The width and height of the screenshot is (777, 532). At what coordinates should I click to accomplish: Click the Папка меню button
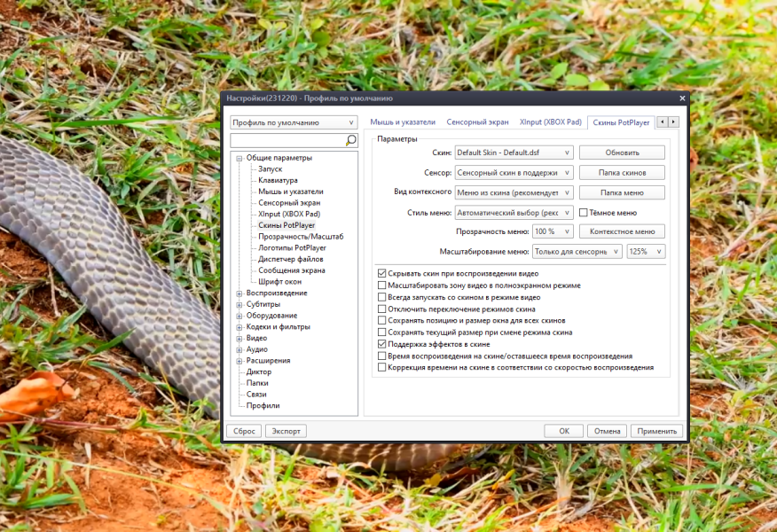tap(622, 192)
